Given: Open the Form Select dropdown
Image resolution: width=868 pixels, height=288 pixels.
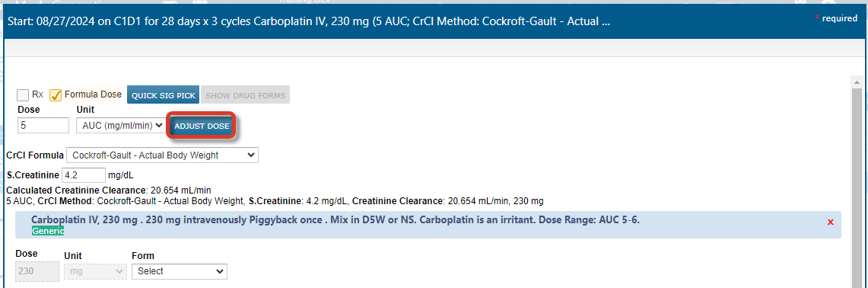Looking at the screenshot, I should (x=180, y=270).
